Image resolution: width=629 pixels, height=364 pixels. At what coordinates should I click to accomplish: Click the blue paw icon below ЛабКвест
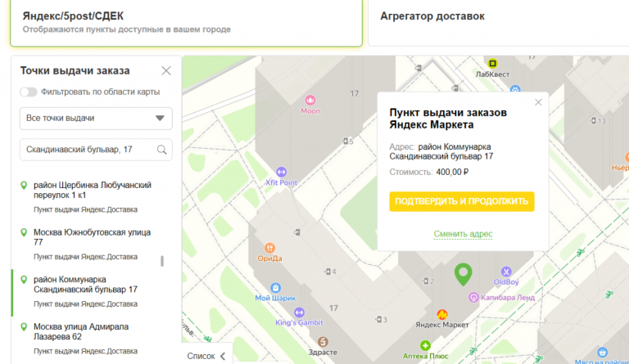[x=515, y=89]
